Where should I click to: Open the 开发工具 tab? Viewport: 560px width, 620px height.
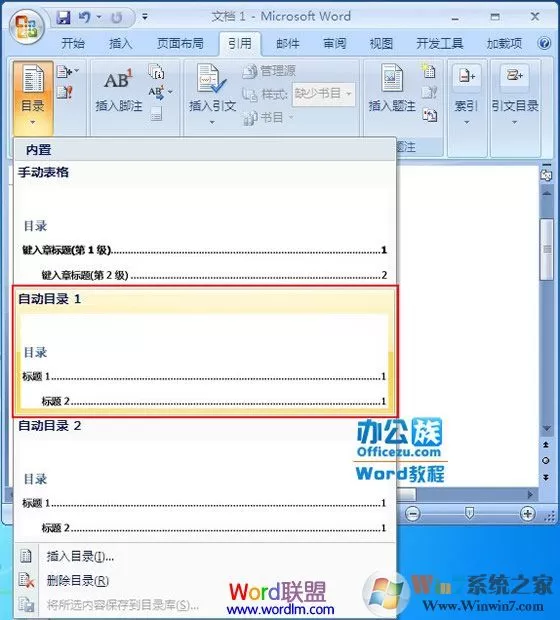tap(439, 43)
